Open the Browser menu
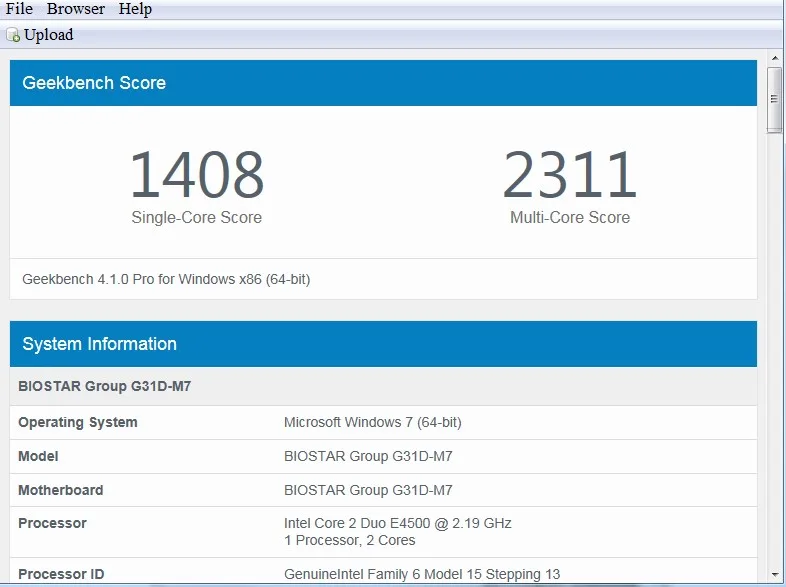 point(76,9)
